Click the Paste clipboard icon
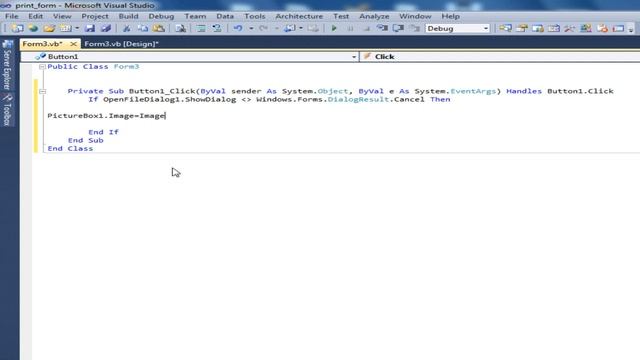 [158, 29]
